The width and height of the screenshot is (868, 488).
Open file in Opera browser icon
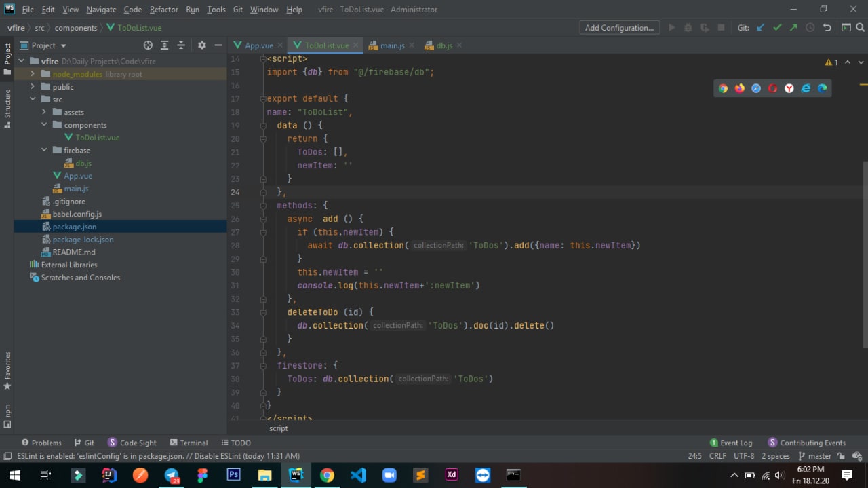tap(772, 88)
